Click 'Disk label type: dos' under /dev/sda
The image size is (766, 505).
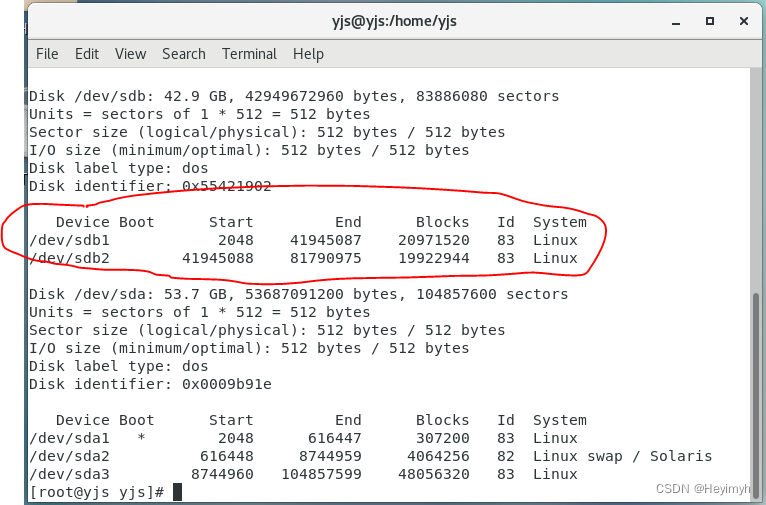click(119, 366)
